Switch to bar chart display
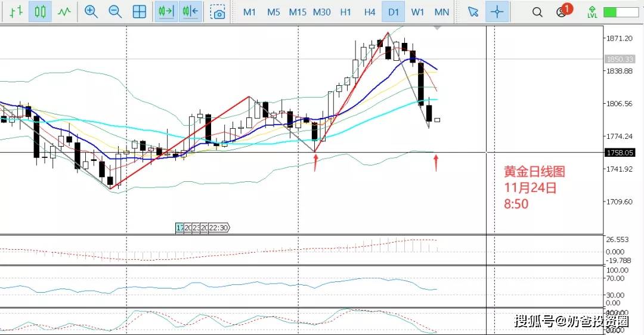Viewport: 644px width, 335px height. click(16, 11)
